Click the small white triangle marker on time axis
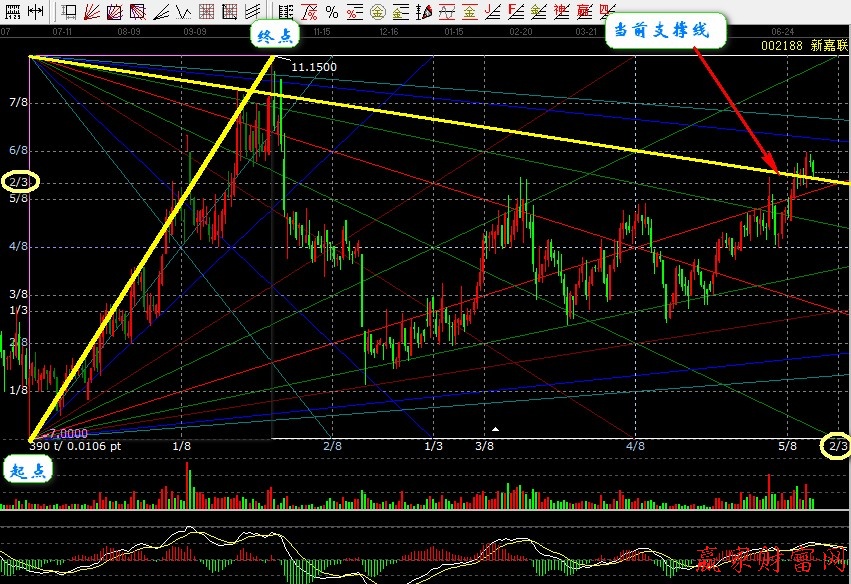This screenshot has height=584, width=851. click(495, 428)
